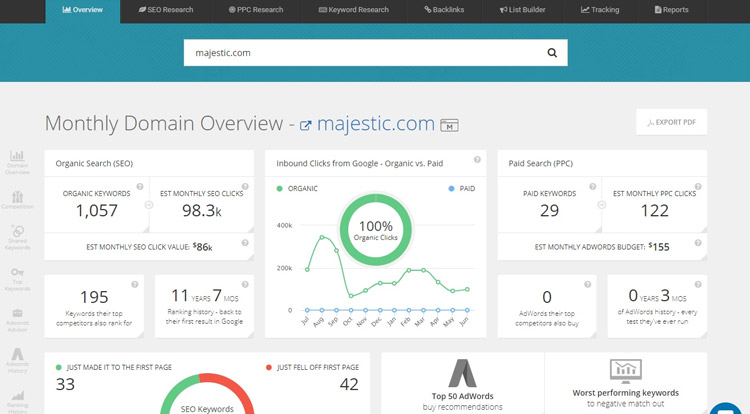
Task: Click the 122 monthly PPC clicks value
Action: point(654,210)
